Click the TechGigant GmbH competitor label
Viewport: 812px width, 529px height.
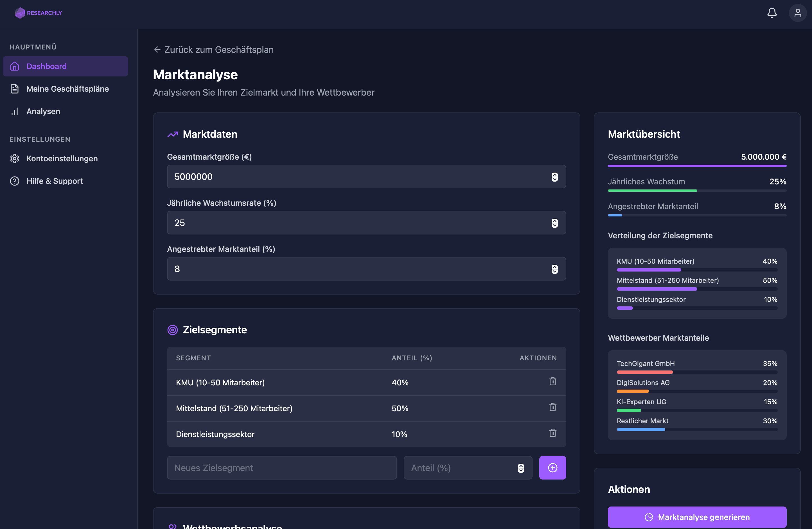click(646, 363)
